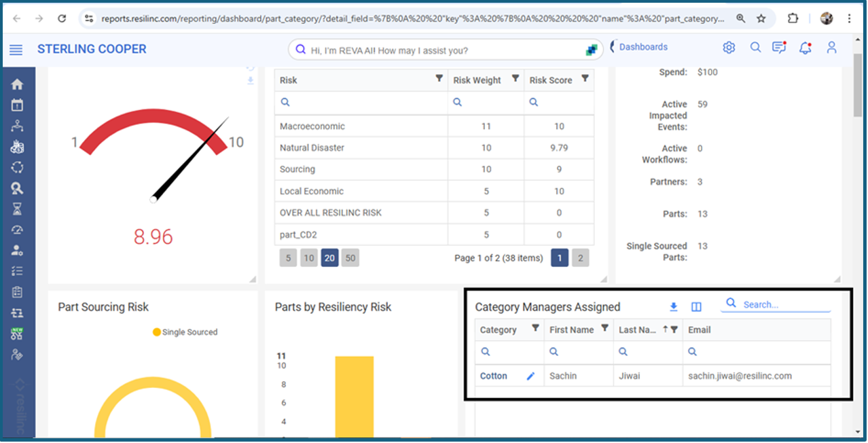The width and height of the screenshot is (868, 443).
Task: Click the Email column filter field
Action: click(757, 353)
